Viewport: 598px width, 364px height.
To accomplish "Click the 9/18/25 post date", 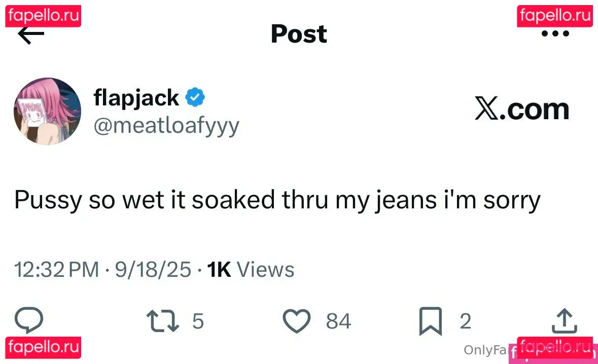I will pyautogui.click(x=153, y=270).
